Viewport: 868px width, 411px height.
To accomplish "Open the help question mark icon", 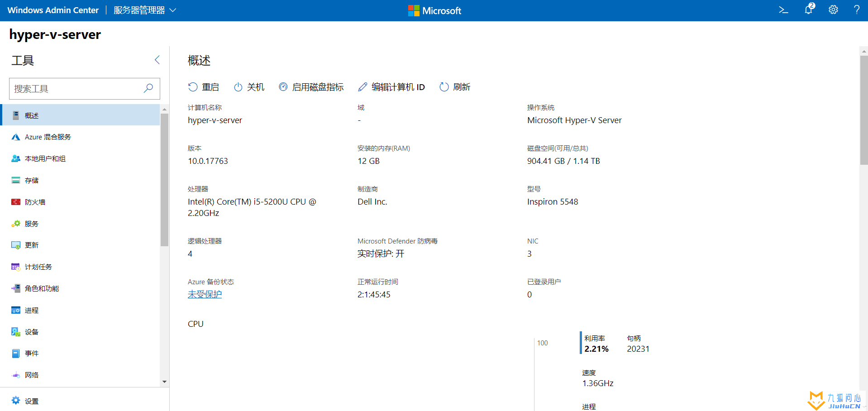I will (857, 10).
